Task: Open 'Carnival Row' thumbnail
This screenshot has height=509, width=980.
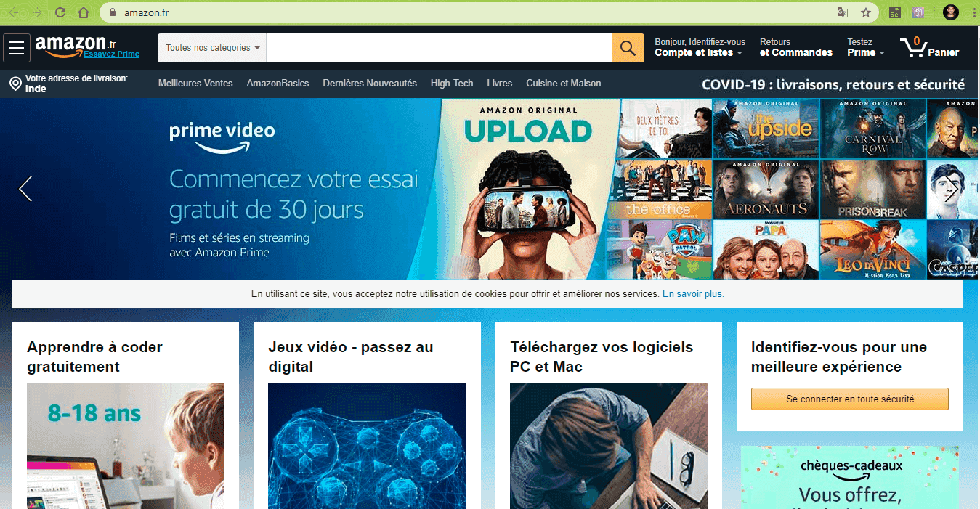Action: click(x=873, y=129)
